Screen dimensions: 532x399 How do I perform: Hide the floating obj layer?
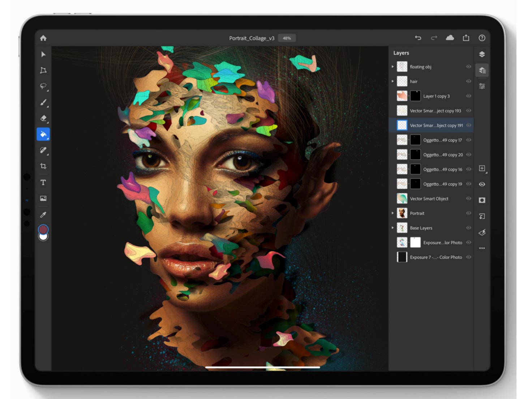pyautogui.click(x=468, y=67)
